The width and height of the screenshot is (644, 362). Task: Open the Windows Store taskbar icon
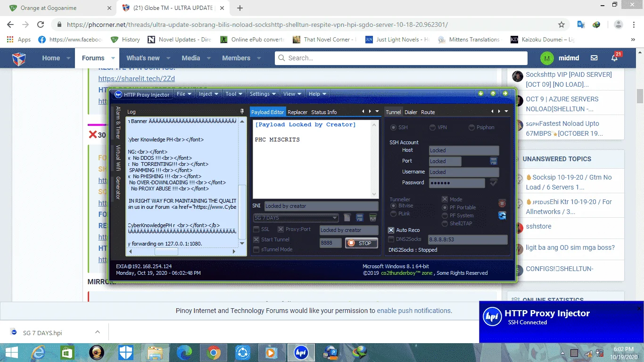click(67, 352)
